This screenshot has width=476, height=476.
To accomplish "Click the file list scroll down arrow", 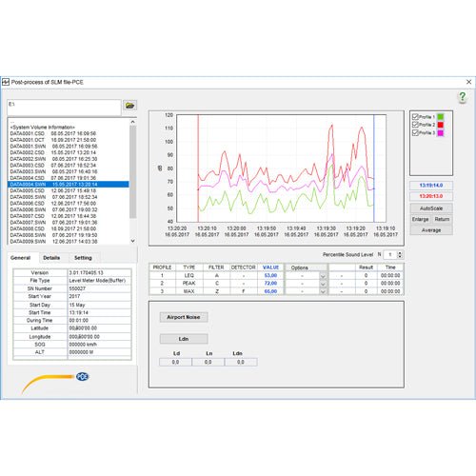I will 132,241.
